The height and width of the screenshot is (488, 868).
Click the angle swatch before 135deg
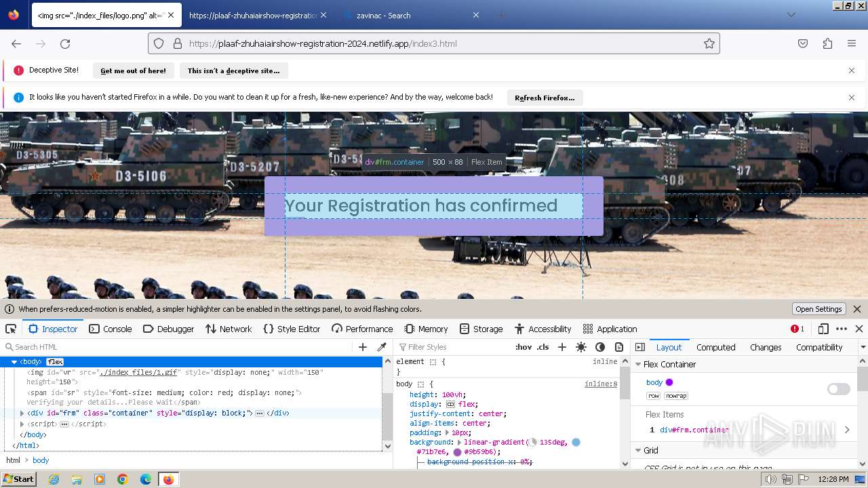533,442
